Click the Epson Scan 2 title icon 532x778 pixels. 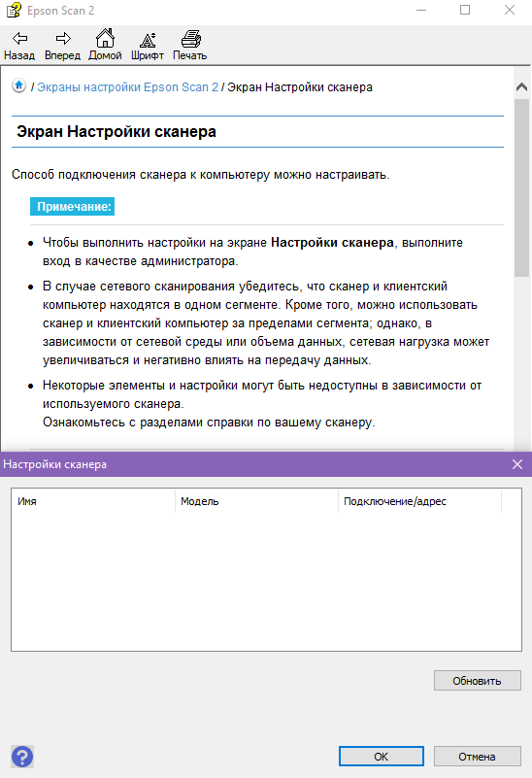tap(14, 10)
